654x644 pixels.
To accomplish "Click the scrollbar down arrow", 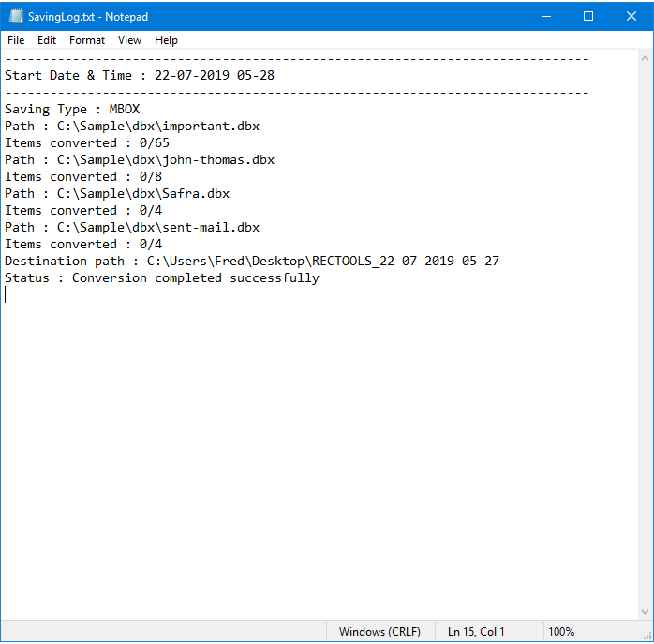I will click(x=645, y=612).
